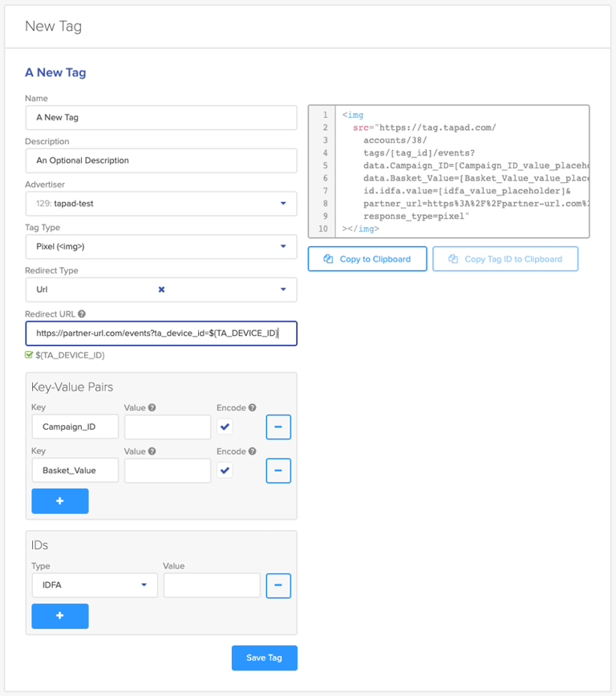Toggle Encode checkbox for Campaign_ID
The width and height of the screenshot is (616, 696).
225,427
